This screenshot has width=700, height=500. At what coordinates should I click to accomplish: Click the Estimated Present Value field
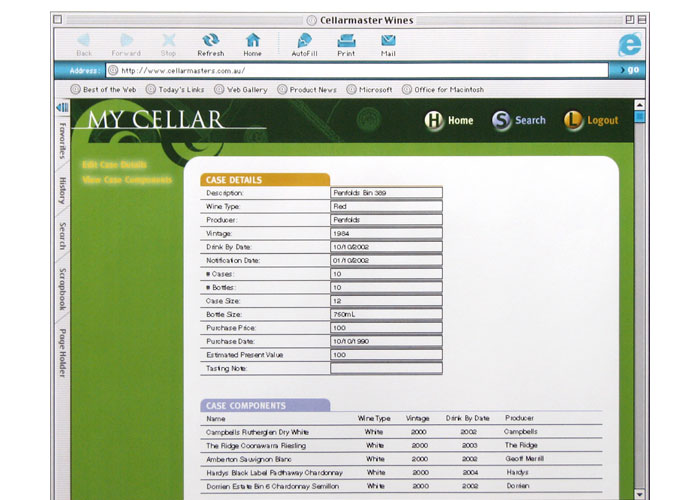pos(387,354)
